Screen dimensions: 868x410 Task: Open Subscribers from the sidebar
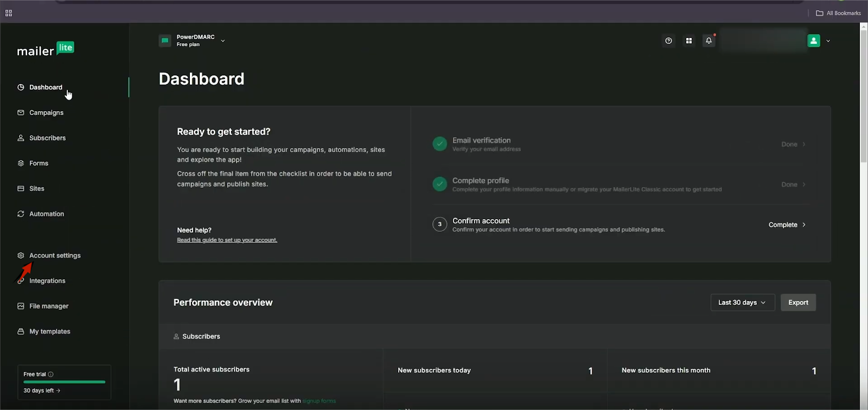tap(47, 138)
